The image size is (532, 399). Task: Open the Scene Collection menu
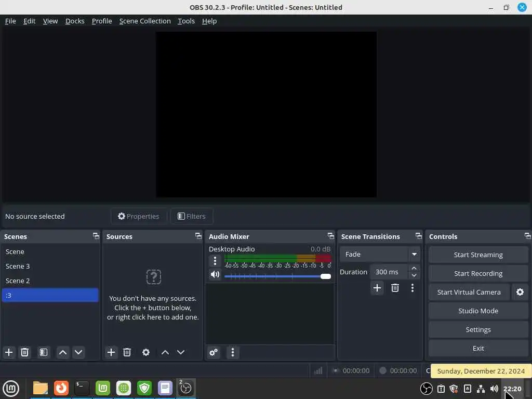click(145, 21)
